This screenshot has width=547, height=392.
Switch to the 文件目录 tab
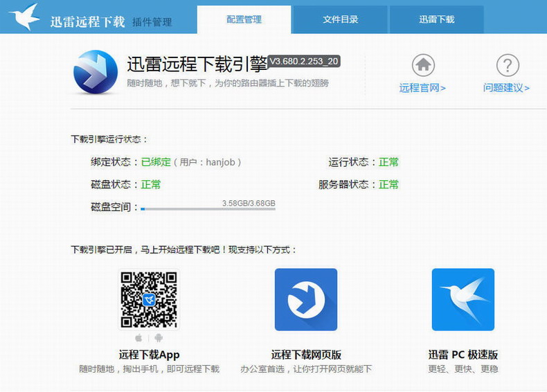341,19
